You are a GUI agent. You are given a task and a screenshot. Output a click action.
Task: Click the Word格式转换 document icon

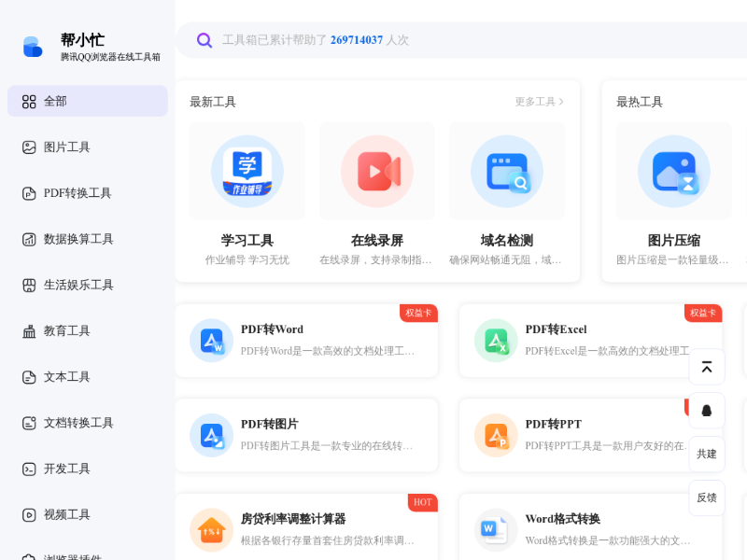[x=496, y=530]
